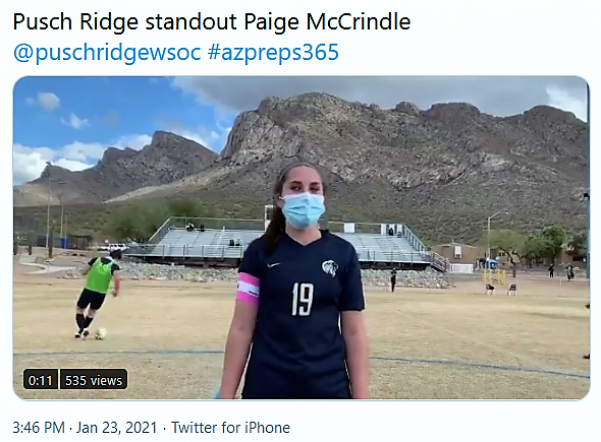
Task: Open the 3:46 PM tweet timestamp
Action: pyautogui.click(x=38, y=427)
